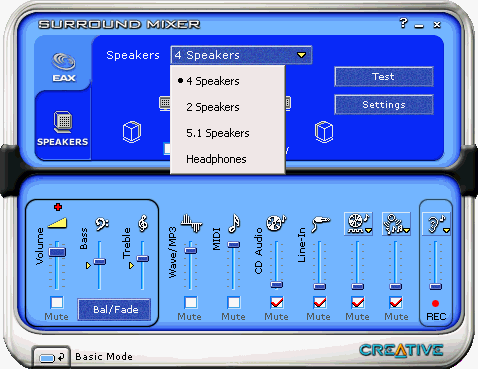Click the red REC indicator
Image resolution: width=478 pixels, height=369 pixels.
click(x=435, y=303)
